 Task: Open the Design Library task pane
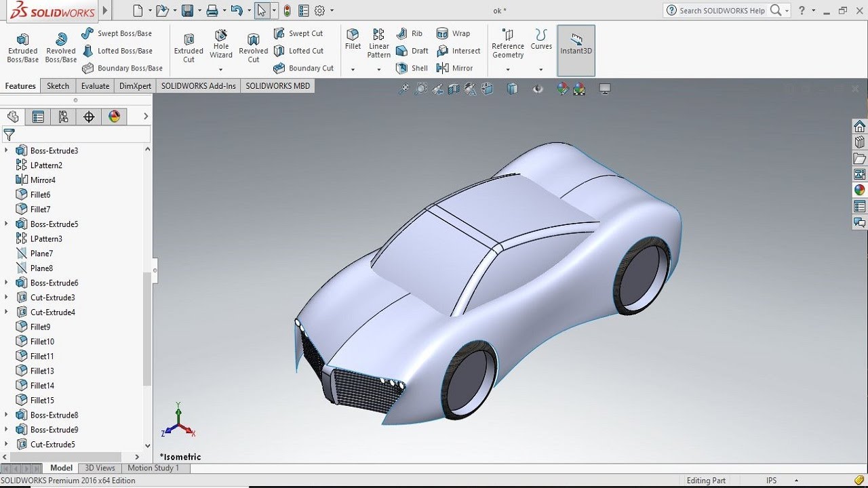tap(860, 142)
